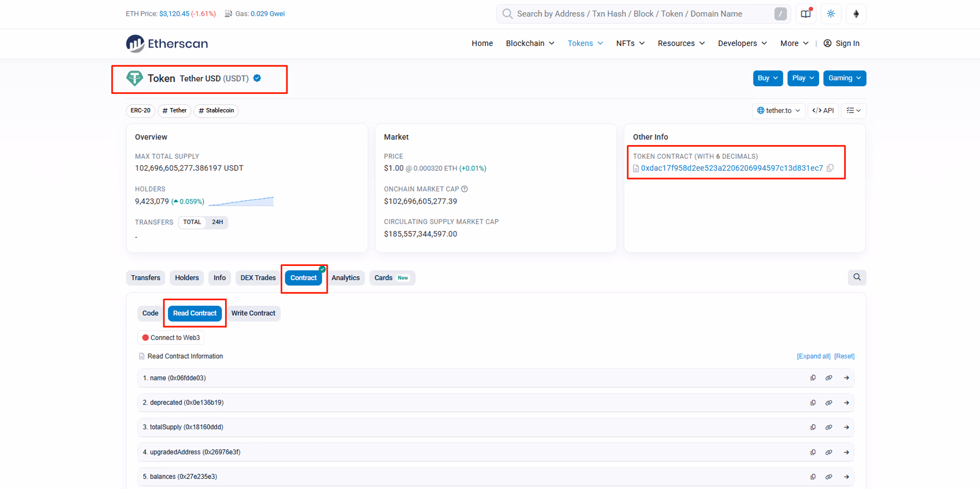Open the Buy dropdown
This screenshot has height=489, width=980.
768,78
